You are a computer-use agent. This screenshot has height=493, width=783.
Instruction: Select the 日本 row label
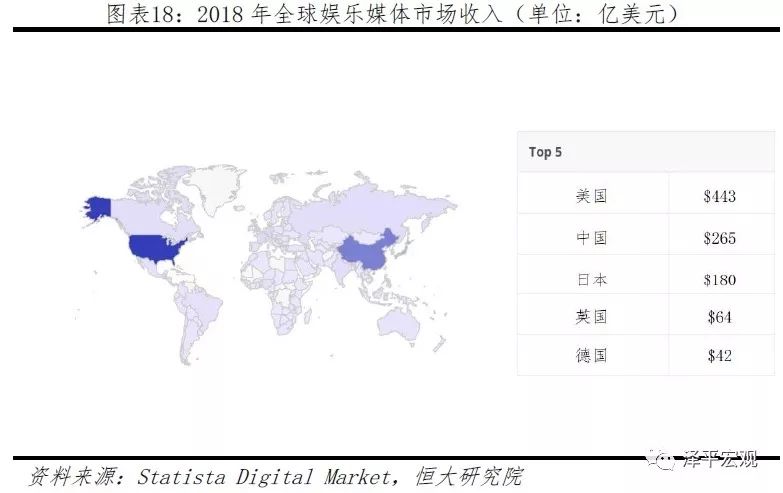pos(592,279)
